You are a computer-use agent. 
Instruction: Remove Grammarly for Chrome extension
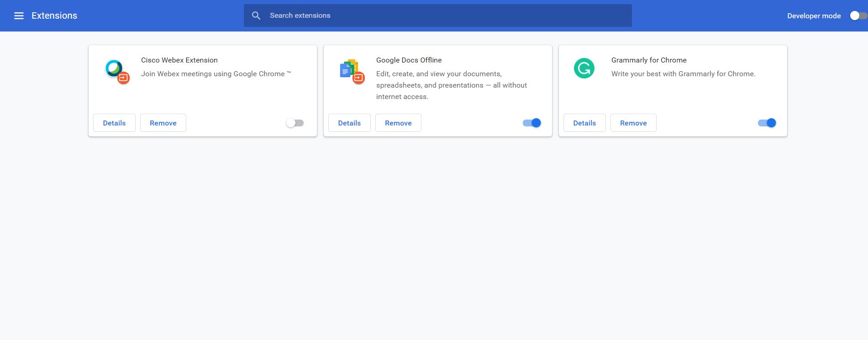click(x=633, y=123)
